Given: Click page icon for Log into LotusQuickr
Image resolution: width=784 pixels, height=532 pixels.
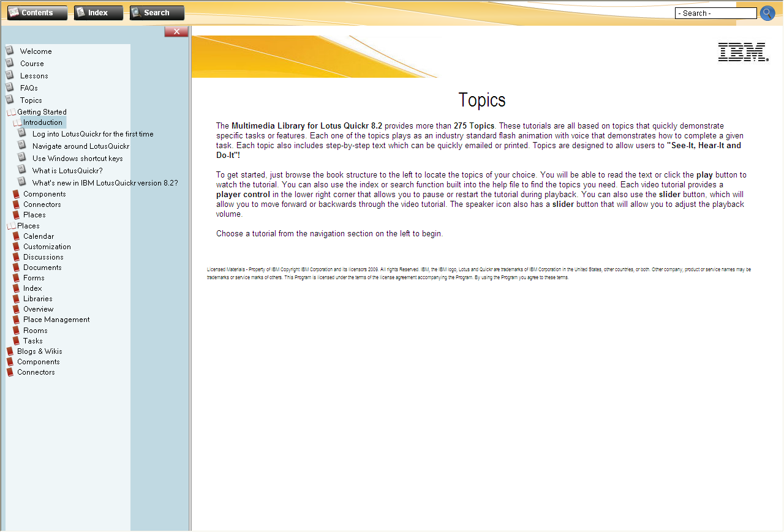Looking at the screenshot, I should click(x=22, y=133).
